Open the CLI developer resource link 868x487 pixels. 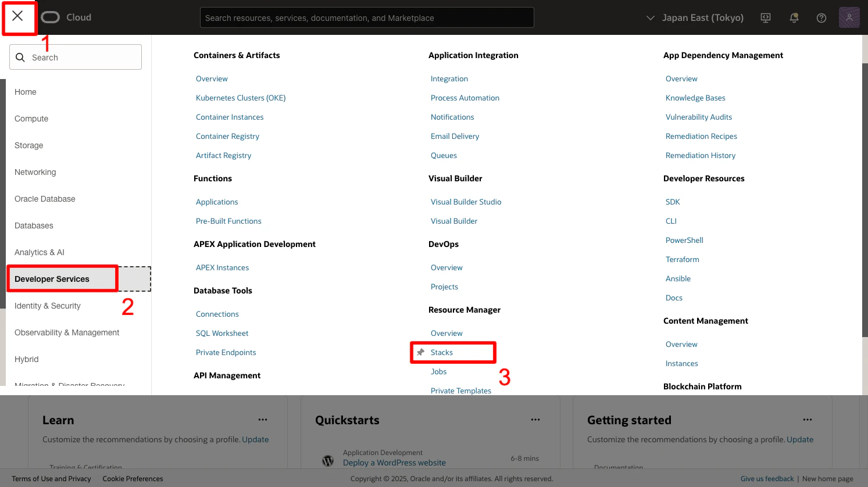(x=671, y=221)
